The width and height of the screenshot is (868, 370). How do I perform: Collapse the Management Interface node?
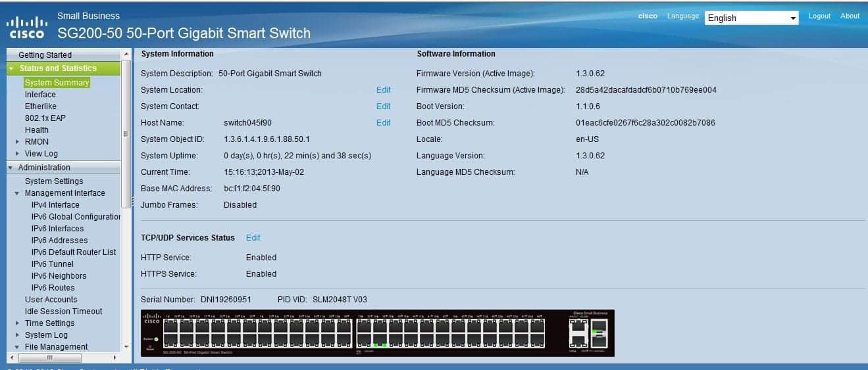pos(18,193)
